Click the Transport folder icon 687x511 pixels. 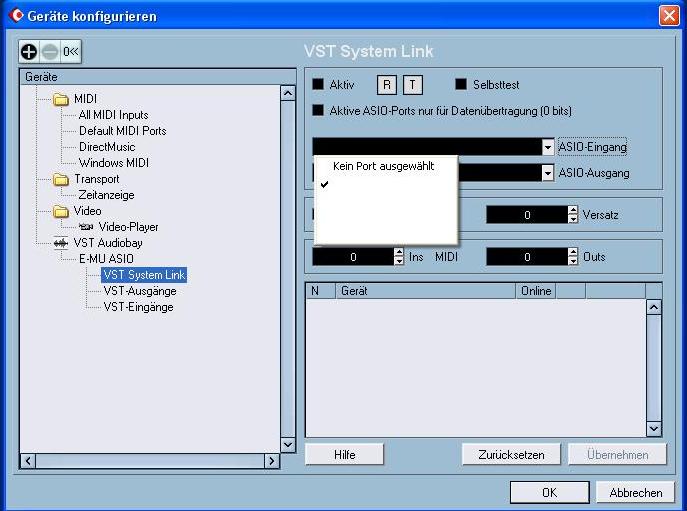pos(61,179)
